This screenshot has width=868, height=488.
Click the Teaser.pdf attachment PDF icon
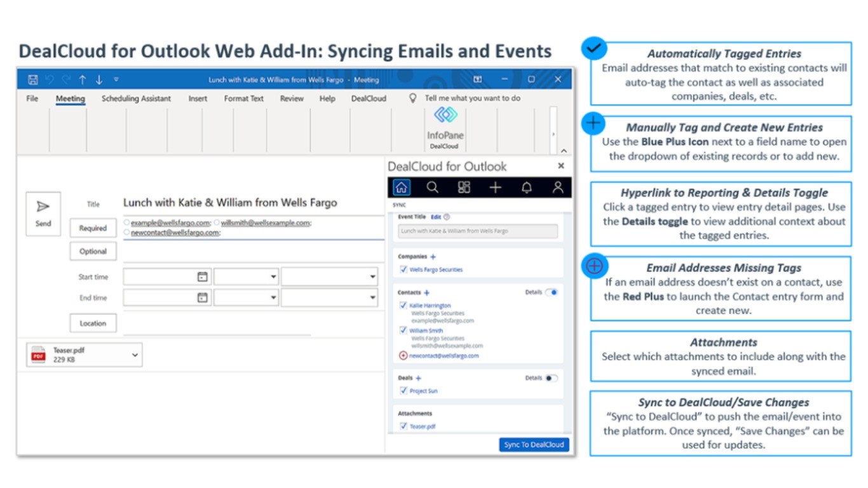(39, 355)
